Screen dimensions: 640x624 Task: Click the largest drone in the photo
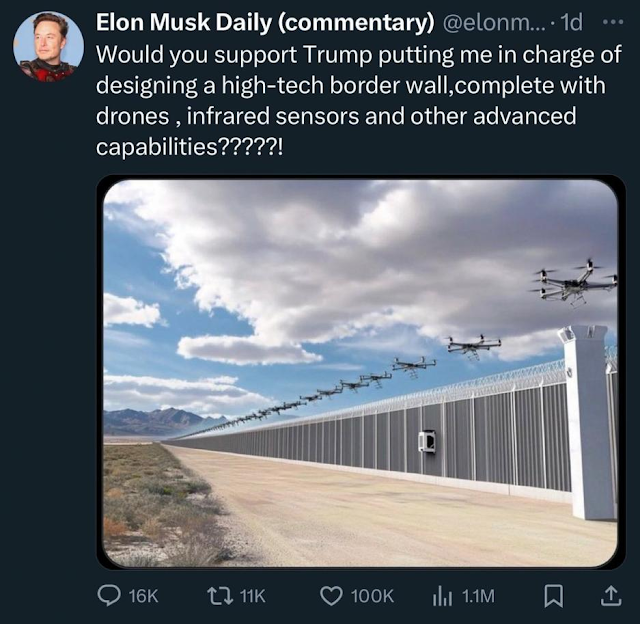[575, 283]
